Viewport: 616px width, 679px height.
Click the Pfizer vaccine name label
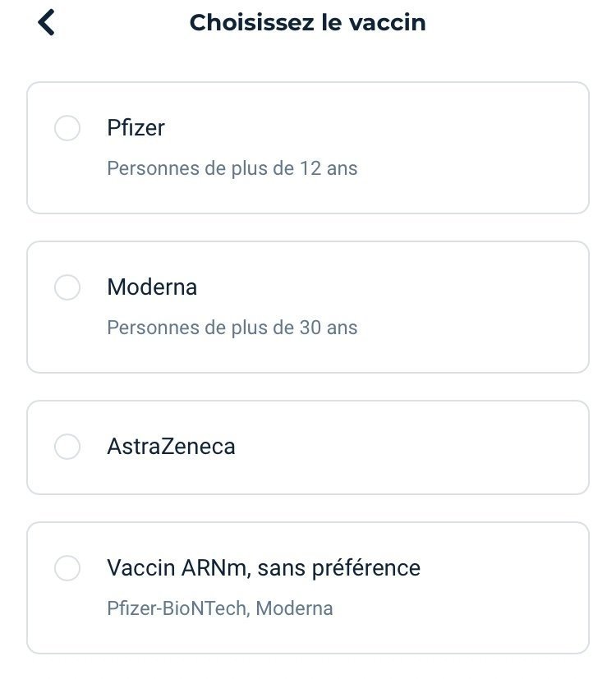coord(136,128)
